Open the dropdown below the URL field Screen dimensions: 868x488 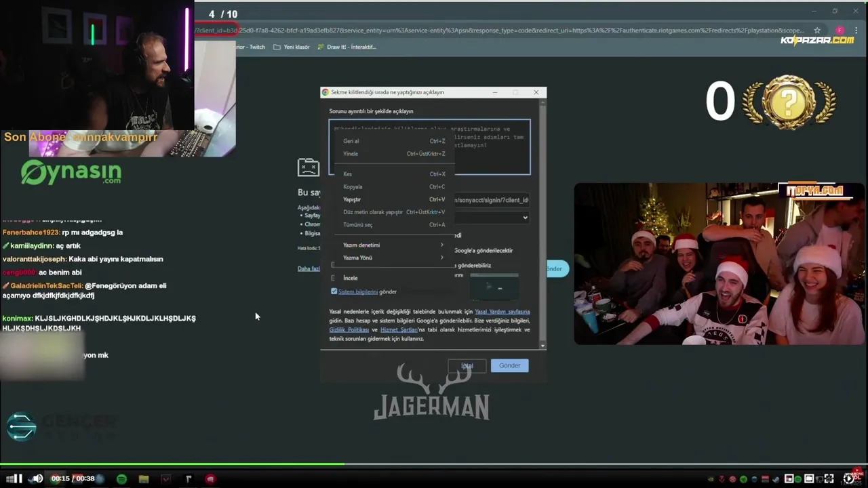point(492,218)
